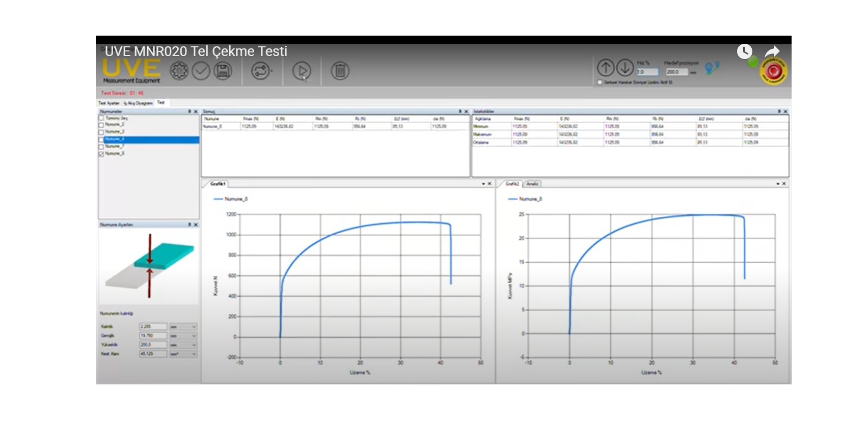868x445 pixels.
Task: Delete using the trash can toolbar icon
Action: point(340,71)
